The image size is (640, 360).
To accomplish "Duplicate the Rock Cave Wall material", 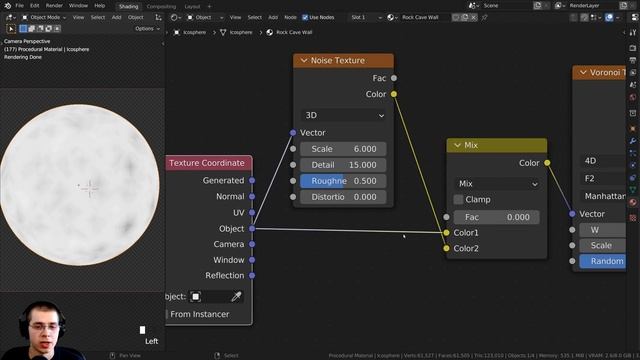I will coord(465,18).
